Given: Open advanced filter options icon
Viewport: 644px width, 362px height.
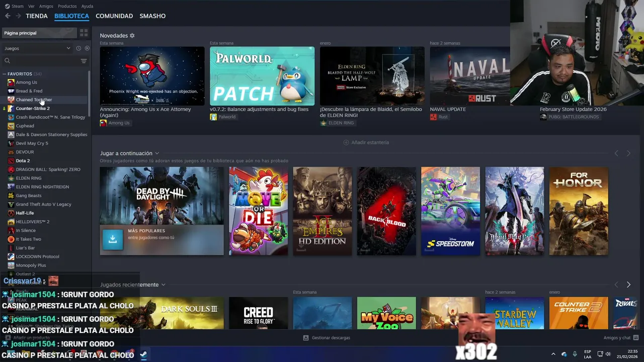Looking at the screenshot, I should [x=84, y=61].
